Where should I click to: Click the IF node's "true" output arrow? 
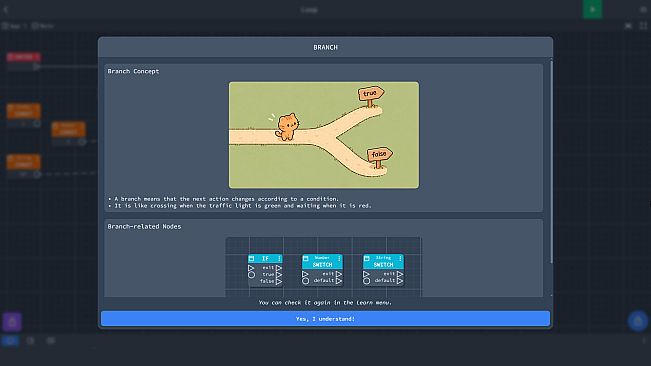[x=279, y=274]
